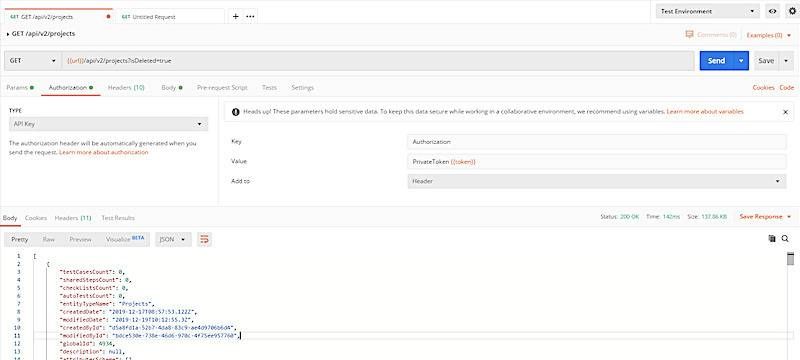800x360 pixels.
Task: Open the Code link
Action: (786, 88)
